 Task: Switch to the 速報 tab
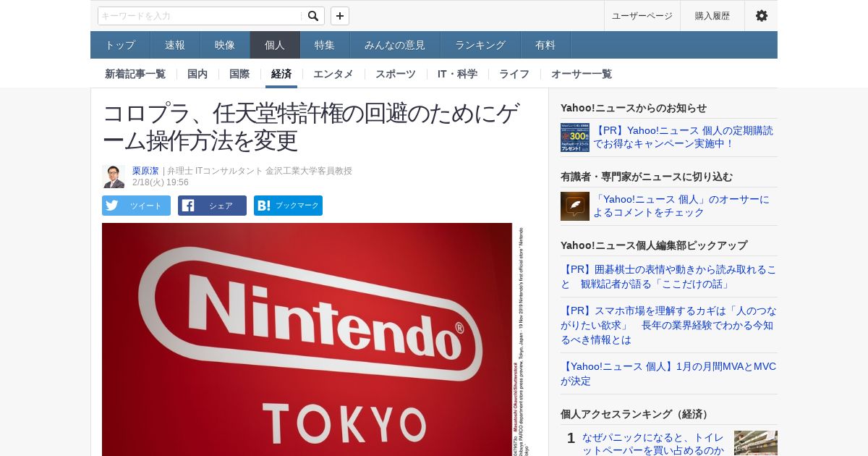[175, 45]
